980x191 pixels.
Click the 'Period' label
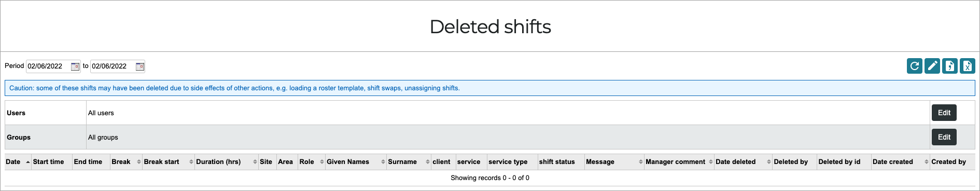[x=14, y=66]
